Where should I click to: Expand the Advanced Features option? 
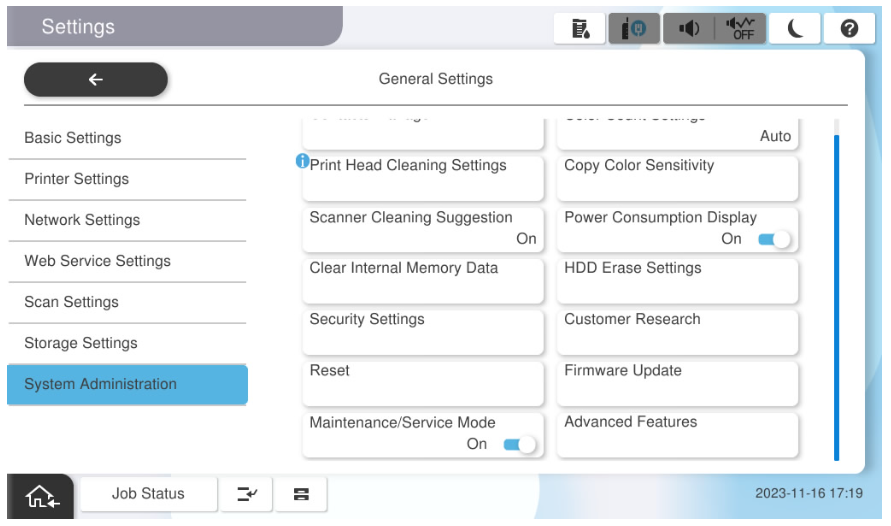pyautogui.click(x=677, y=432)
